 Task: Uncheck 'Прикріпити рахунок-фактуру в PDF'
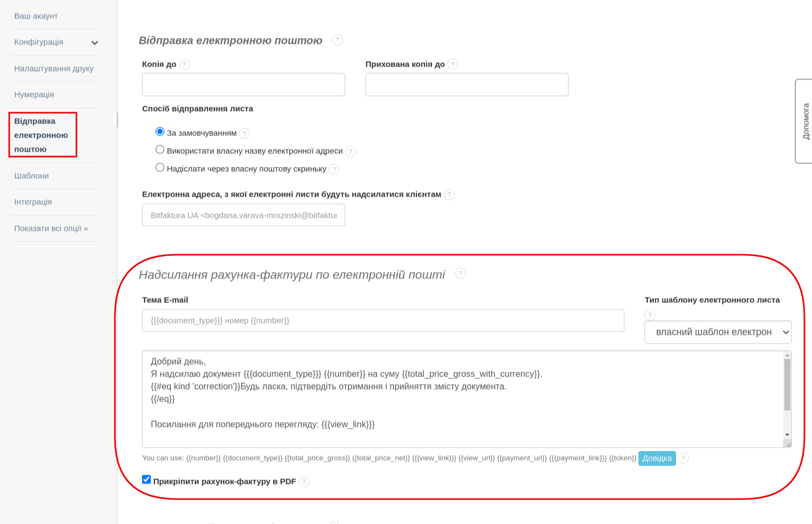(146, 479)
